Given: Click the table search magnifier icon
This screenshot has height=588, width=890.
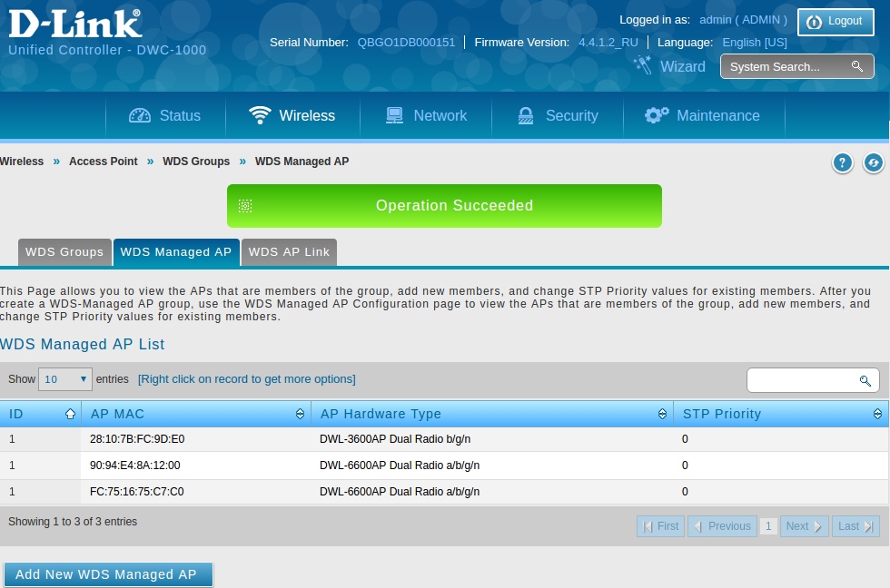Looking at the screenshot, I should click(x=865, y=380).
